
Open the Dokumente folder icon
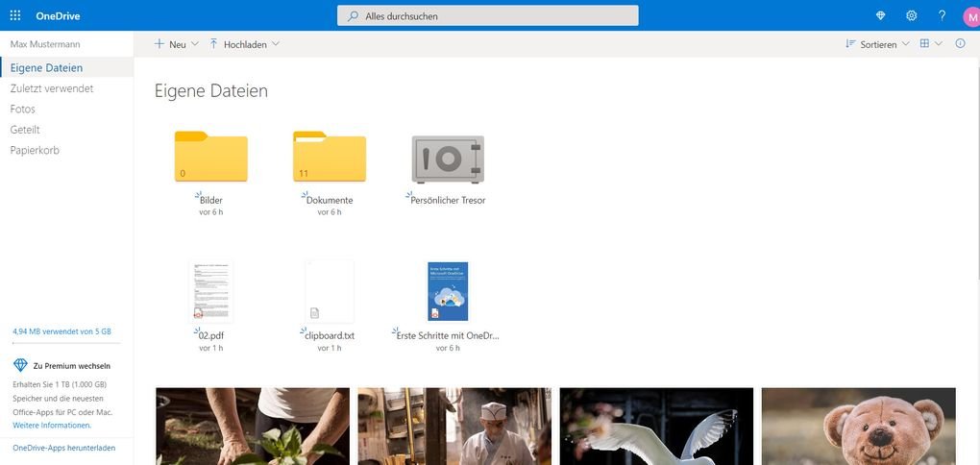pos(330,157)
